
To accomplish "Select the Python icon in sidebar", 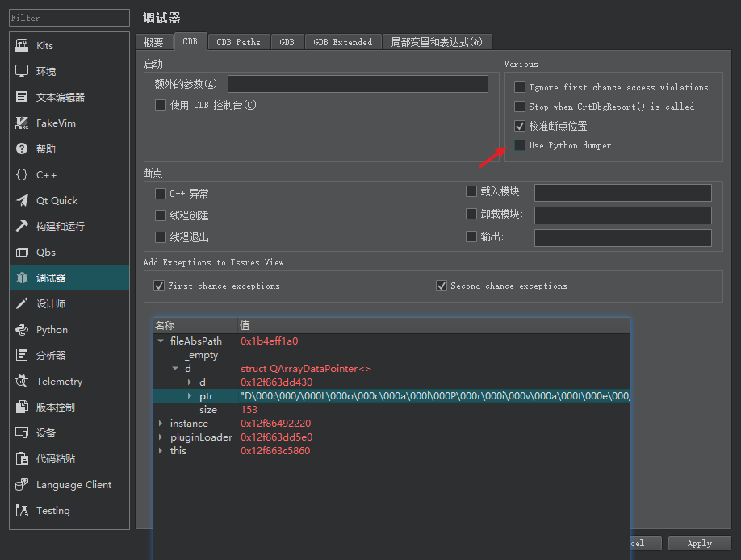I will pyautogui.click(x=23, y=330).
